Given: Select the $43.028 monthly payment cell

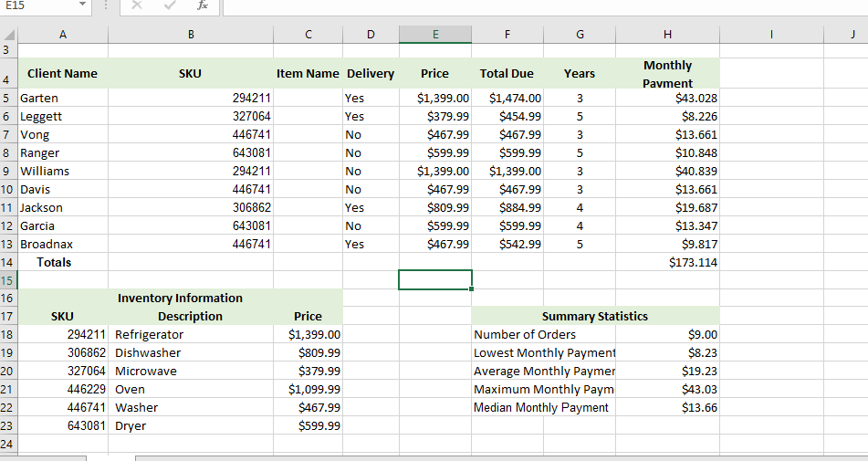Looking at the screenshot, I should (667, 98).
